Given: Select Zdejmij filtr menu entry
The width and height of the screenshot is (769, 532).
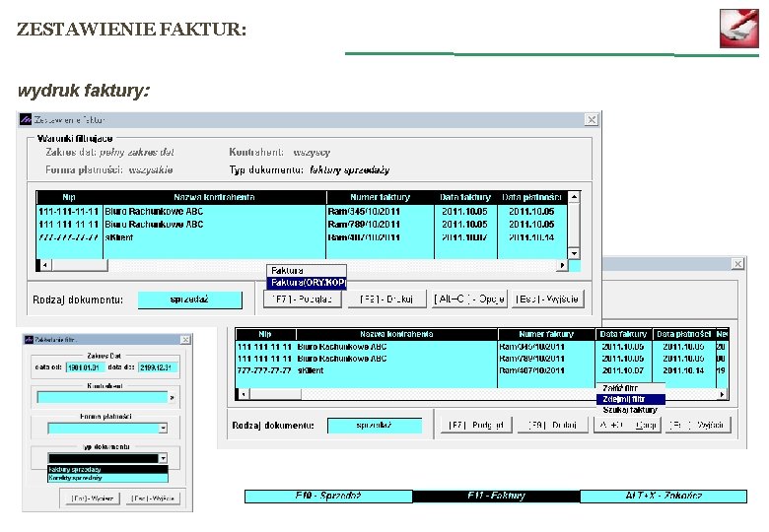Looking at the screenshot, I should pyautogui.click(x=630, y=399).
